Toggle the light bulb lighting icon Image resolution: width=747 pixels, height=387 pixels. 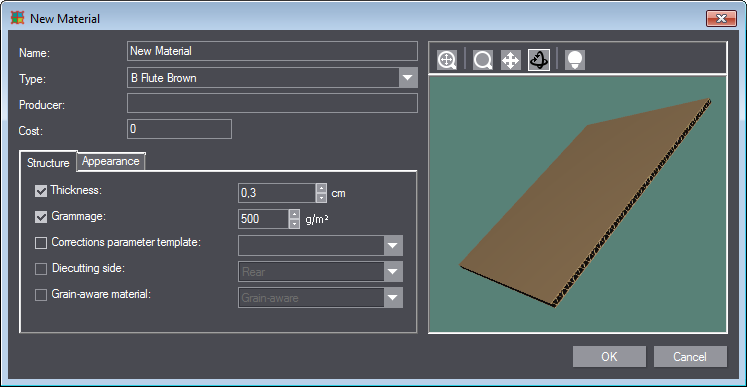point(575,60)
